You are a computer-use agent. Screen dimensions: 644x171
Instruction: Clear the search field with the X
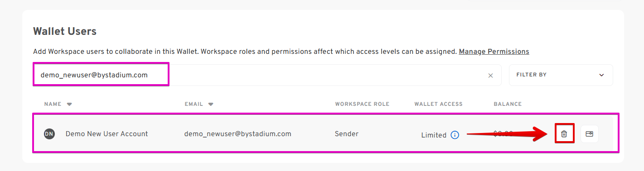[x=490, y=76]
